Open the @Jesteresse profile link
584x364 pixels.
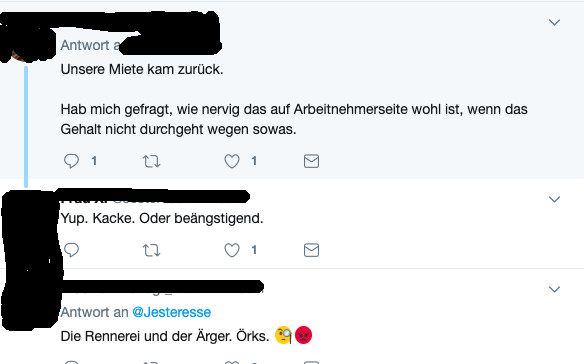(x=172, y=312)
